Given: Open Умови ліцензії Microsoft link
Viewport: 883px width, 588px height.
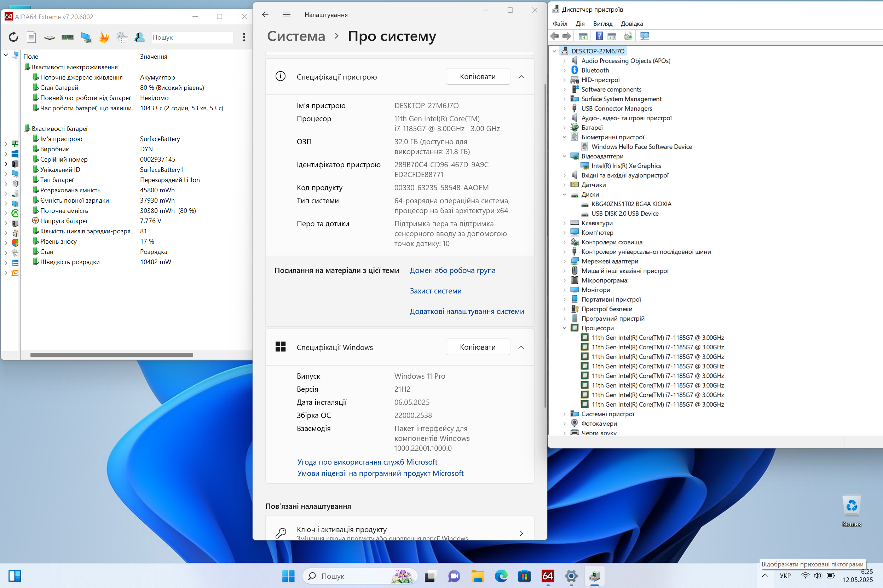Looking at the screenshot, I should tap(380, 473).
